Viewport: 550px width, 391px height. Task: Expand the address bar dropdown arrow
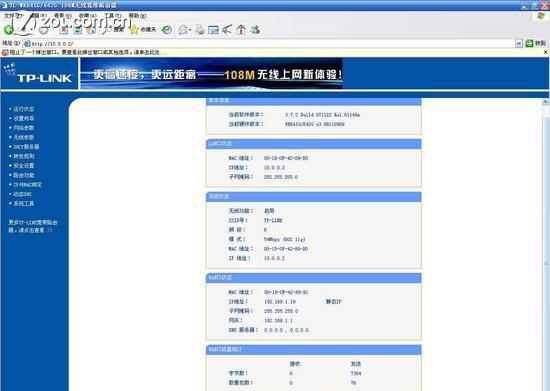tap(519, 43)
